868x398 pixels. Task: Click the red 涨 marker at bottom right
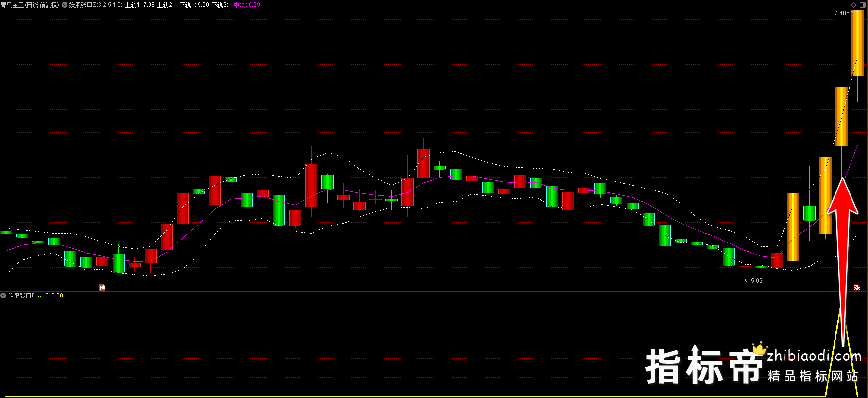tap(857, 287)
